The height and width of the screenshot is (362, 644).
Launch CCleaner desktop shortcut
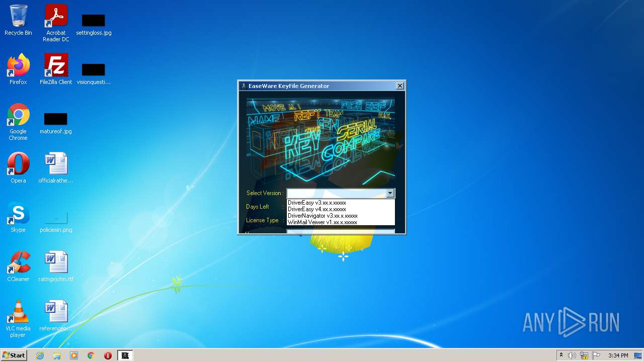coord(18,266)
